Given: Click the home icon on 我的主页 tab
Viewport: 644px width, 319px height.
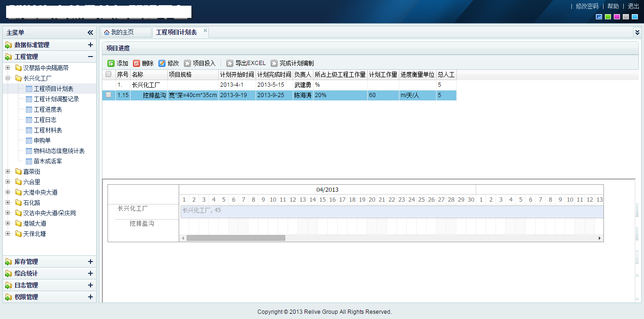Looking at the screenshot, I should (107, 33).
